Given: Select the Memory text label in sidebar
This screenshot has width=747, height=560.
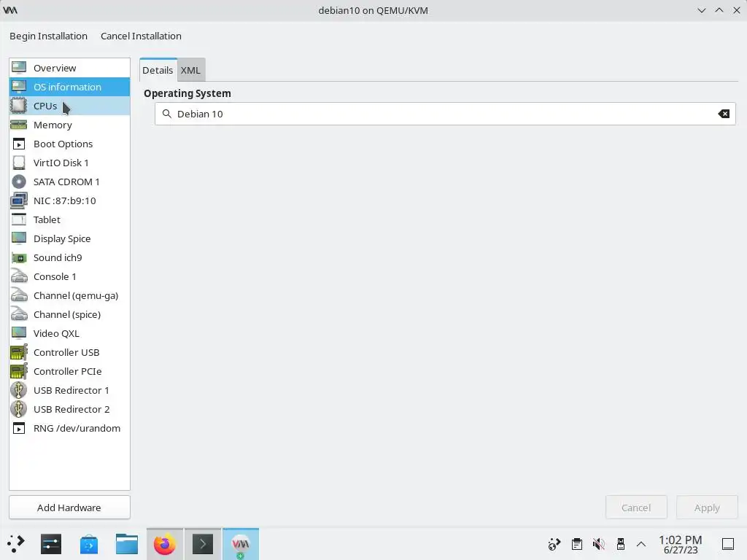Looking at the screenshot, I should (53, 125).
